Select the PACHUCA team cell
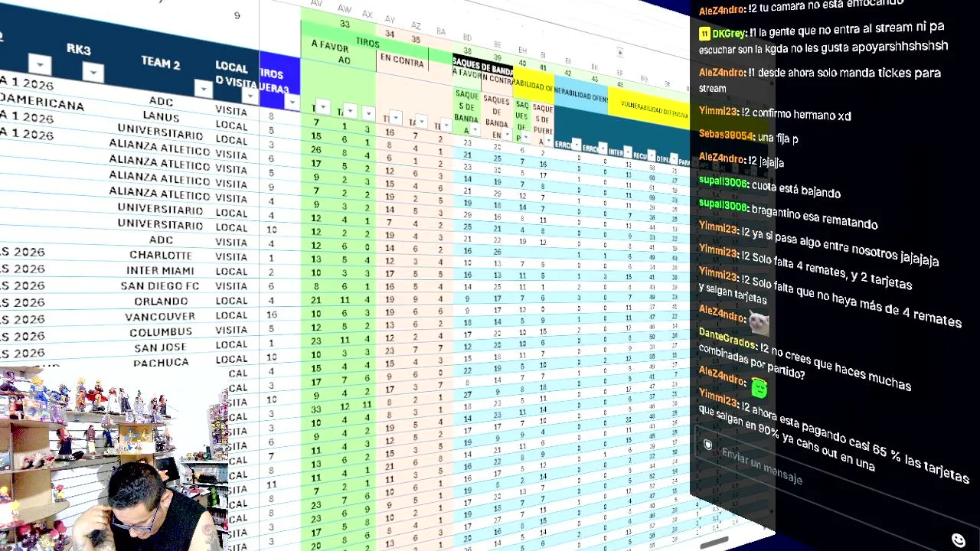 coord(161,362)
